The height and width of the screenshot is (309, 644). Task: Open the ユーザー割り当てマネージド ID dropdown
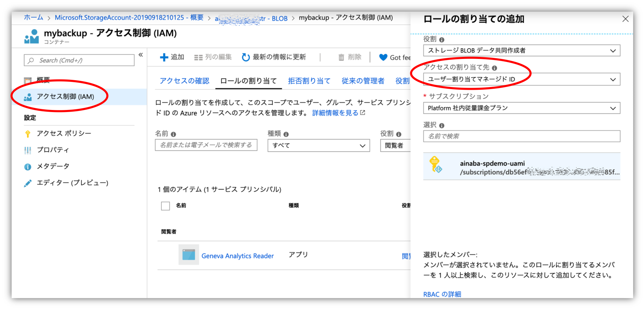pos(521,79)
